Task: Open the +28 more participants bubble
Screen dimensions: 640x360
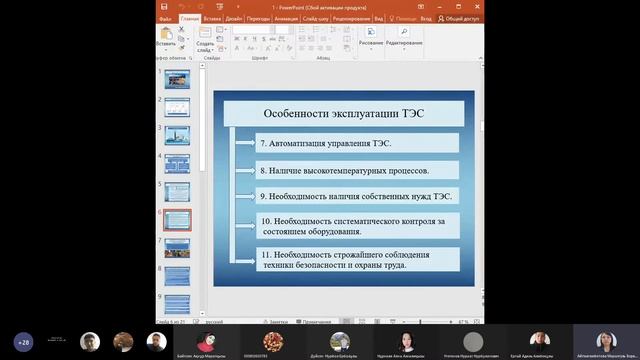Action: pos(23,342)
